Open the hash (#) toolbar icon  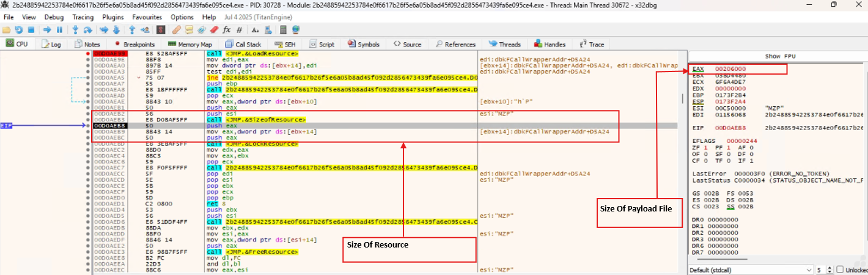pyautogui.click(x=238, y=29)
